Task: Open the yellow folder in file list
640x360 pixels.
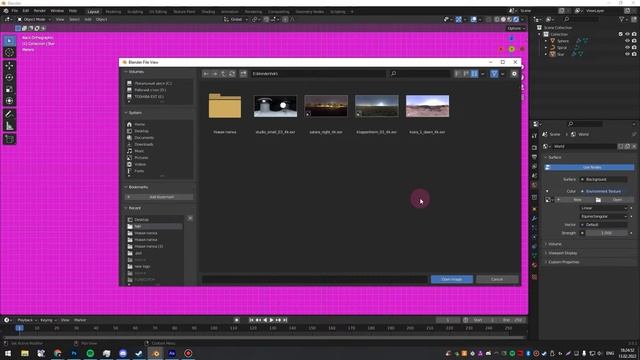Action: [225, 106]
